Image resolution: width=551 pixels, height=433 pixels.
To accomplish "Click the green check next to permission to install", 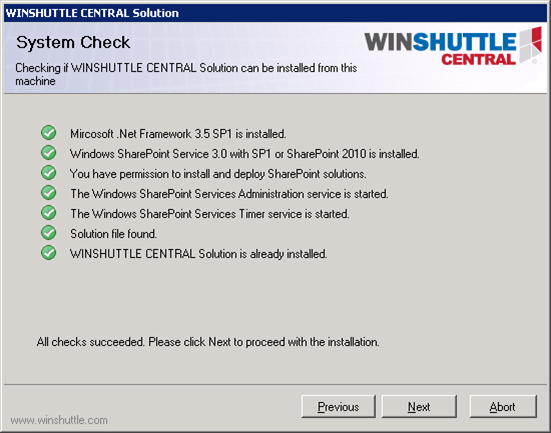I will (x=48, y=173).
